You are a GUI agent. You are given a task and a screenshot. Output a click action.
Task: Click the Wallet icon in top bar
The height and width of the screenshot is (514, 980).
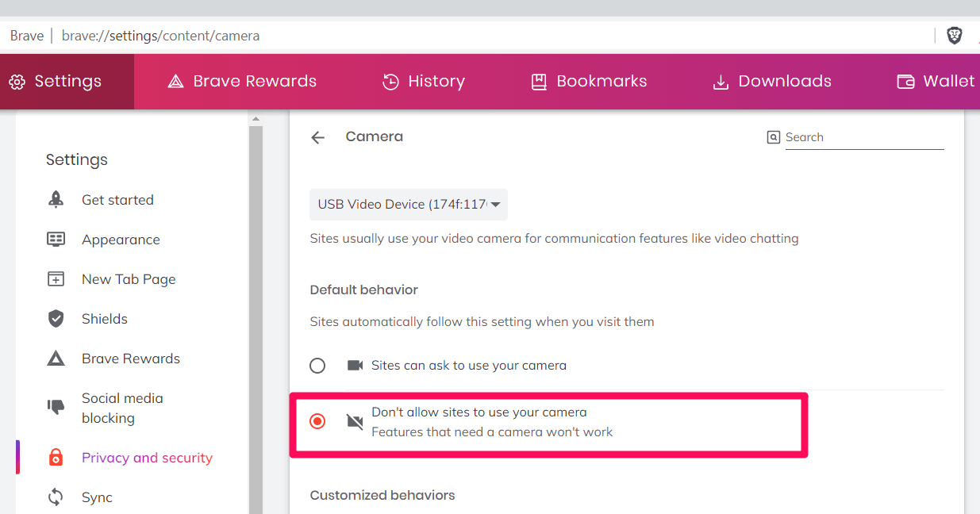[905, 82]
